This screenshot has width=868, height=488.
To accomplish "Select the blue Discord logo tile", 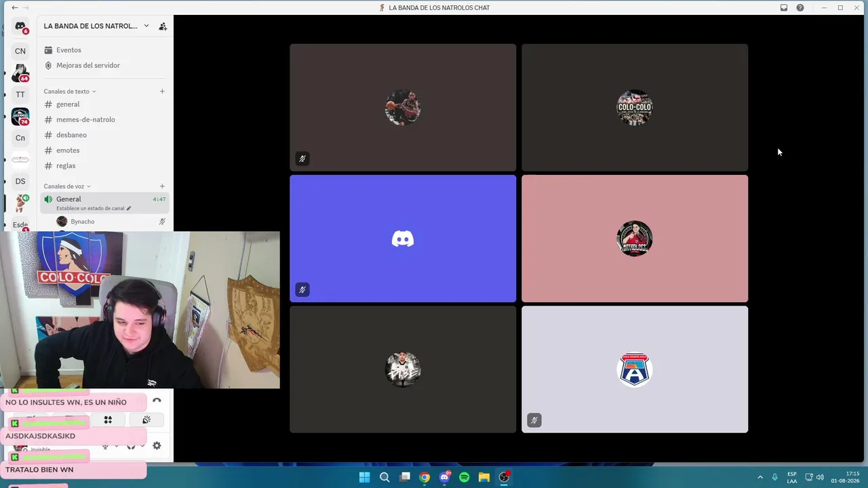I will click(403, 239).
